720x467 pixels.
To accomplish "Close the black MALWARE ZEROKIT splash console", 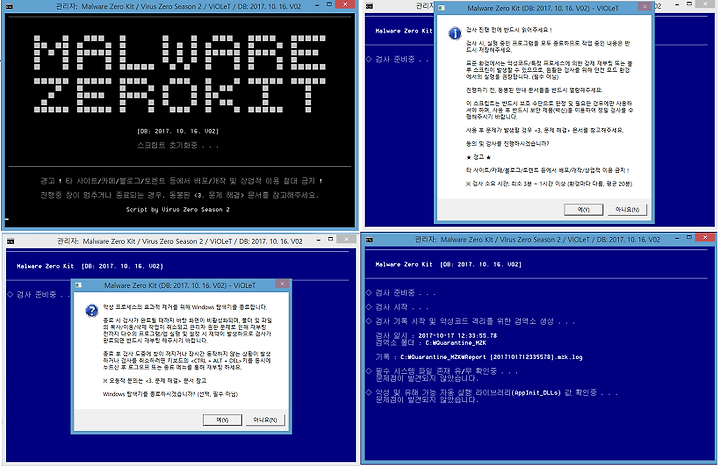I will [x=345, y=5].
